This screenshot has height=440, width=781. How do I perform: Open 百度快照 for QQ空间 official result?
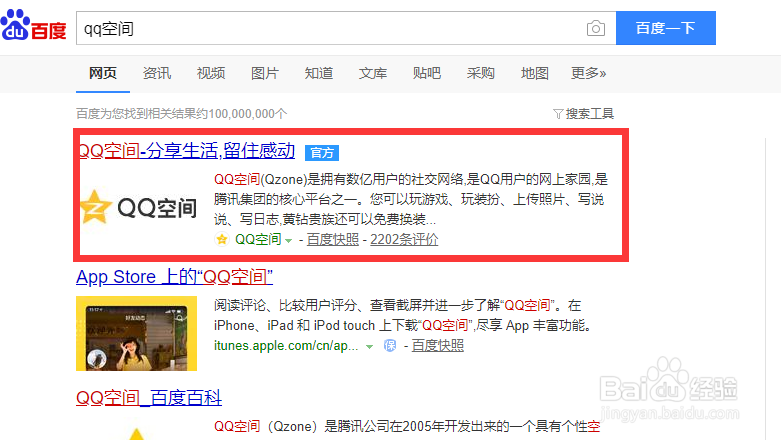[333, 240]
